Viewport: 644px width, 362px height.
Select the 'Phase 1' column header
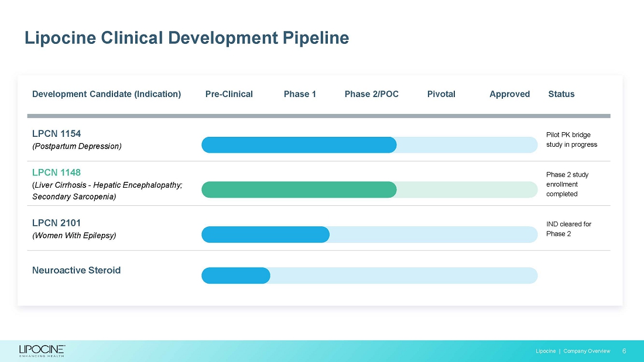tap(300, 94)
